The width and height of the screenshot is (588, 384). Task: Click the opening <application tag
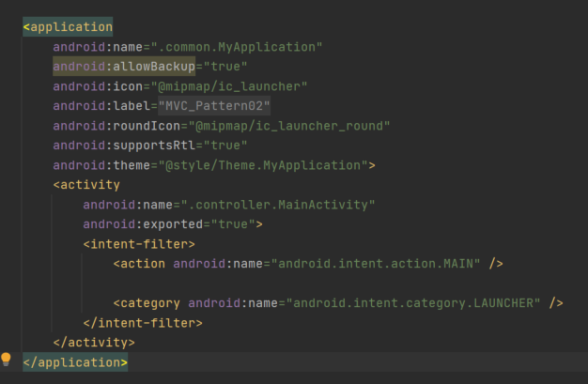(68, 27)
